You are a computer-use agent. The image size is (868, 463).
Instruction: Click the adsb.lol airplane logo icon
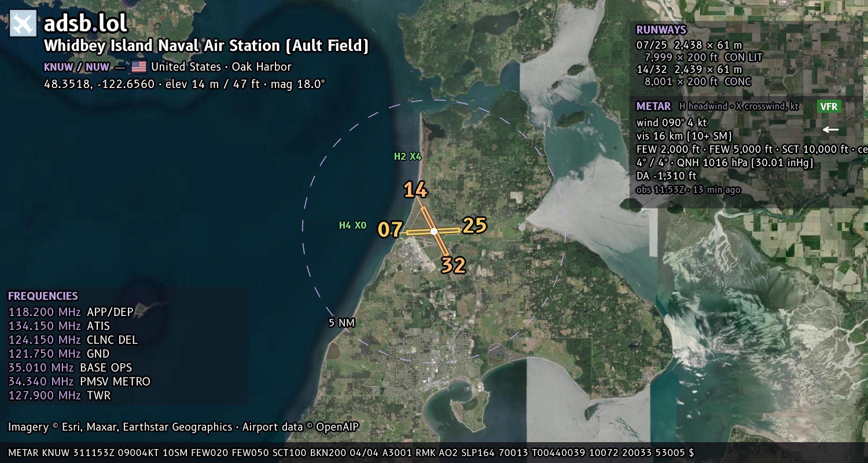pos(24,24)
